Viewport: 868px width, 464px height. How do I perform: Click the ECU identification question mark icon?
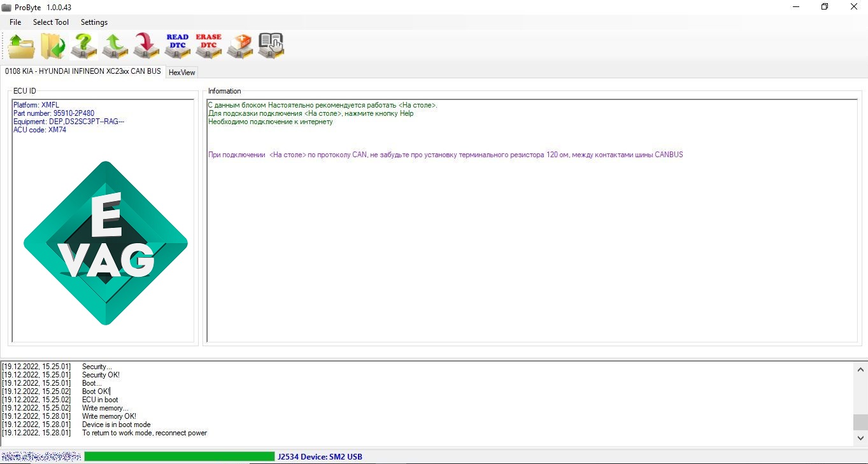(x=84, y=46)
